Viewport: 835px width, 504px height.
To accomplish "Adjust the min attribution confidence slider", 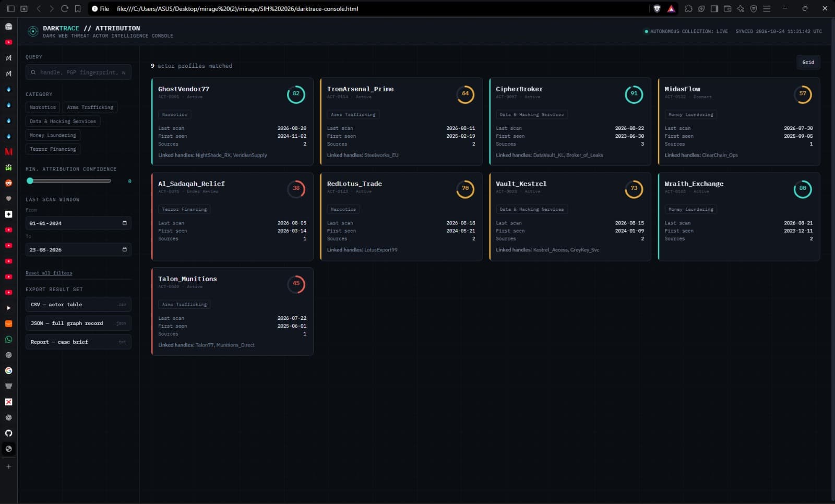I will 68,181.
